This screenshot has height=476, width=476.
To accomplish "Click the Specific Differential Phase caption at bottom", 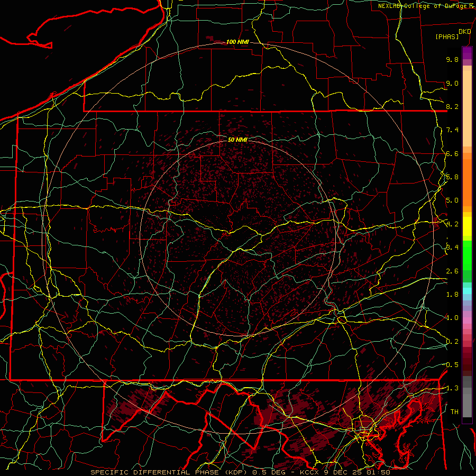I will pyautogui.click(x=240, y=472).
